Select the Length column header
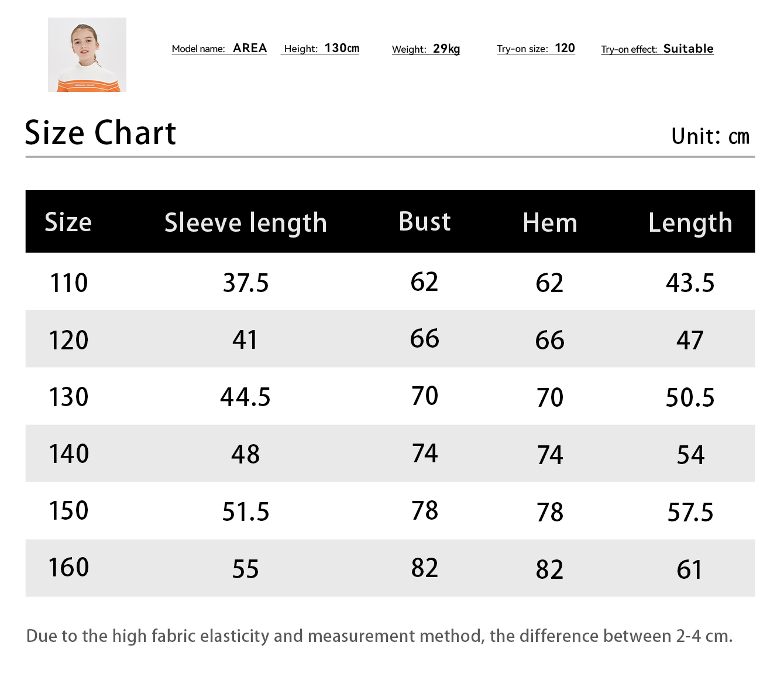Image resolution: width=784 pixels, height=680 pixels. pyautogui.click(x=690, y=224)
